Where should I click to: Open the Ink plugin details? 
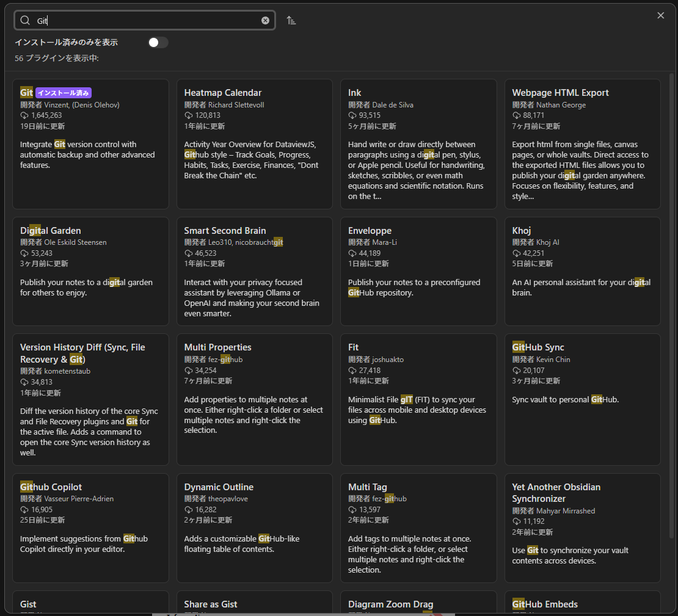[418, 143]
